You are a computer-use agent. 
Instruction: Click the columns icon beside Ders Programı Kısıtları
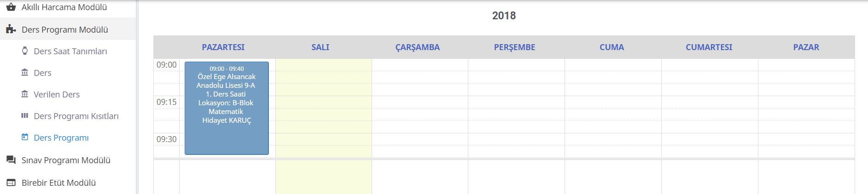click(x=25, y=115)
